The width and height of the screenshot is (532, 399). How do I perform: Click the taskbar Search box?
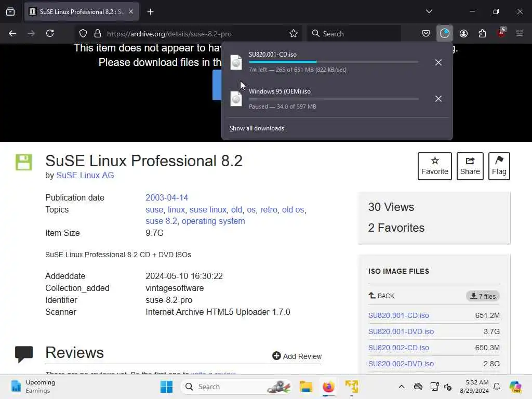(x=236, y=387)
